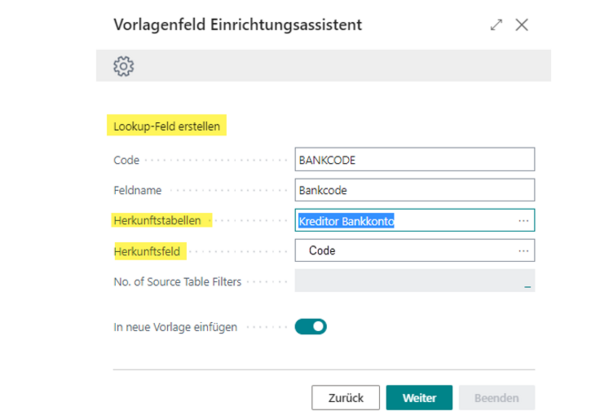Open the Herkunftstabellen lookup ellipsis button
The image size is (600, 420).
[x=523, y=221]
